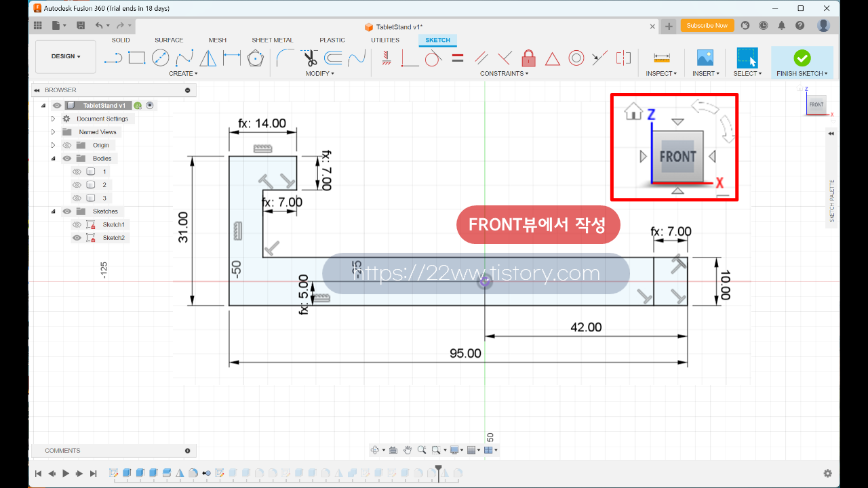868x488 pixels.
Task: Select the Polygon sketch tool
Action: 256,58
